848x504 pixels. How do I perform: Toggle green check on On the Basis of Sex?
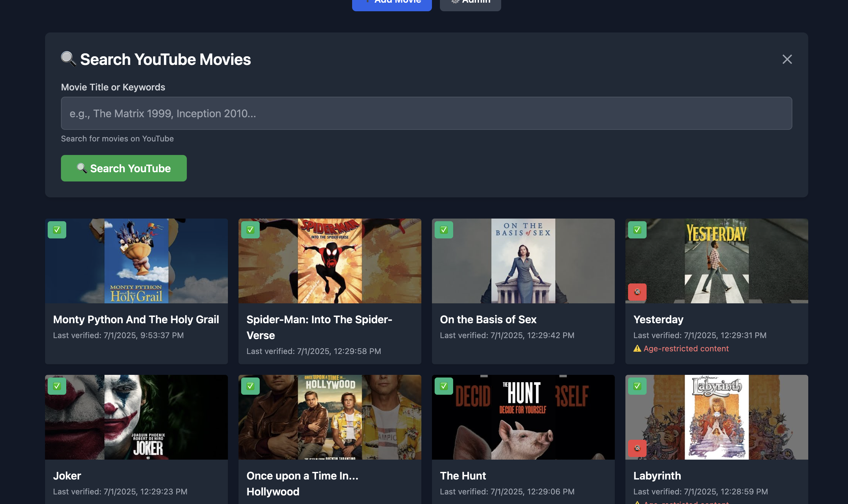444,230
